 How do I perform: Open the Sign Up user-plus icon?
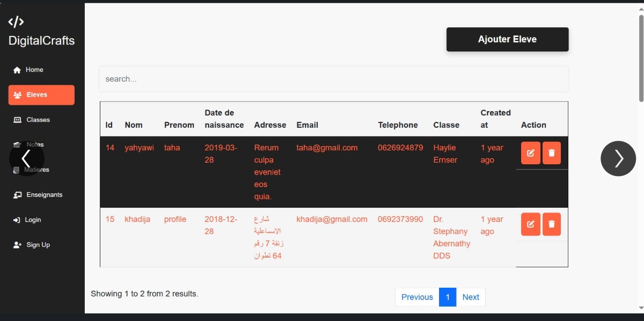[x=17, y=245]
